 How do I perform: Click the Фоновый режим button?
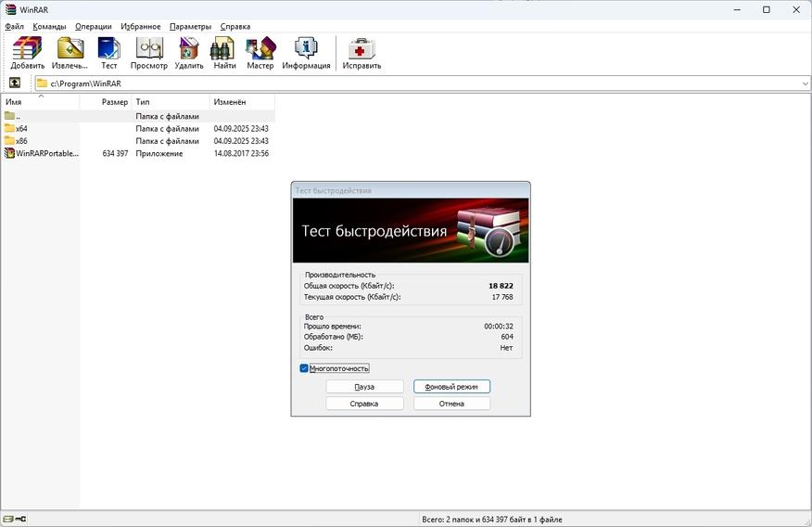point(451,387)
